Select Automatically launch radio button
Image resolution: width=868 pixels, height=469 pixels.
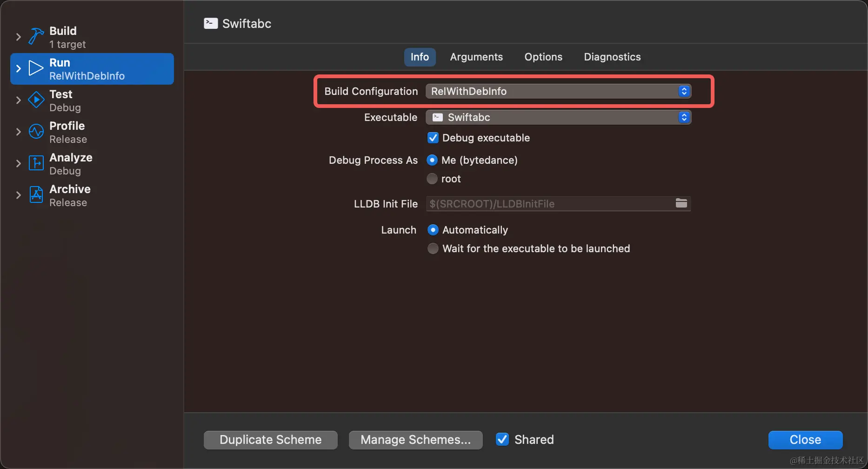(x=433, y=230)
